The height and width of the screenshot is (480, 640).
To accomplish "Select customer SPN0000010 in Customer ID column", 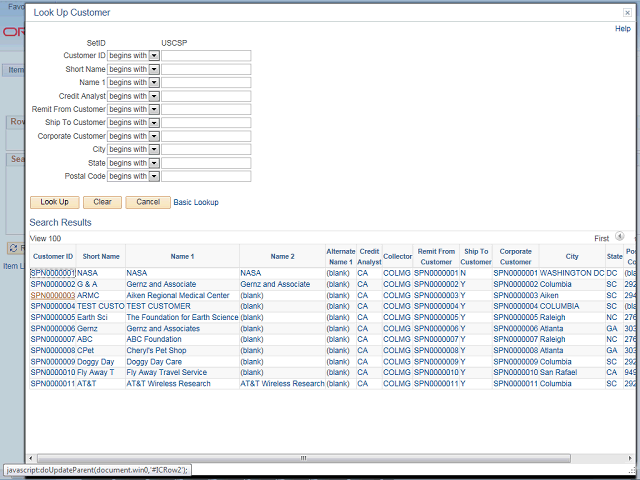I will (53, 372).
